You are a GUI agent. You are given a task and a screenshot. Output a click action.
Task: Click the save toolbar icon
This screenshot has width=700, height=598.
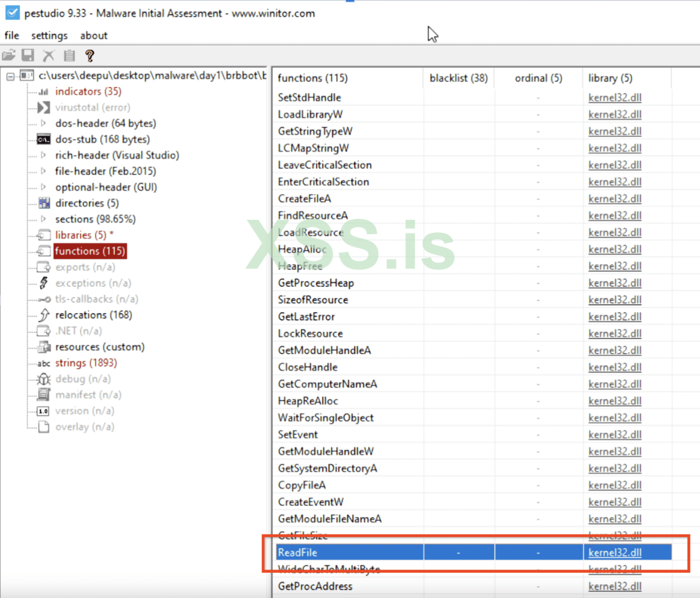pyautogui.click(x=28, y=55)
